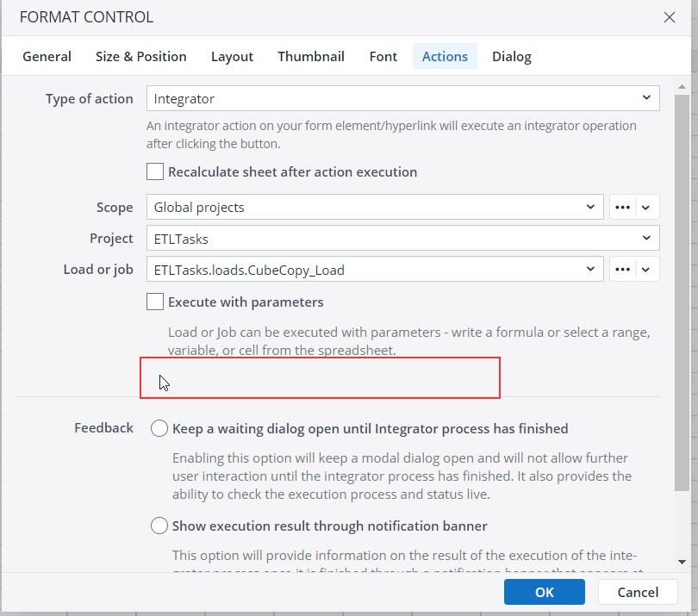The width and height of the screenshot is (698, 616).
Task: Confirm settings with the OK button
Action: [x=544, y=592]
